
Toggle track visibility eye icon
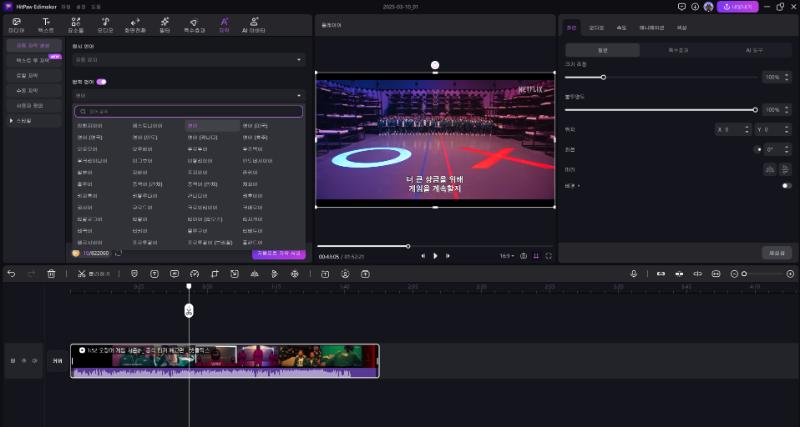coord(23,360)
